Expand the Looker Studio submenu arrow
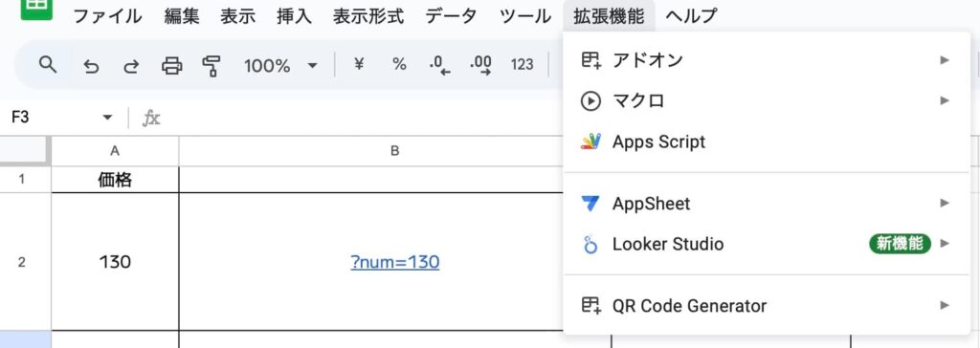The width and height of the screenshot is (980, 348). point(945,244)
